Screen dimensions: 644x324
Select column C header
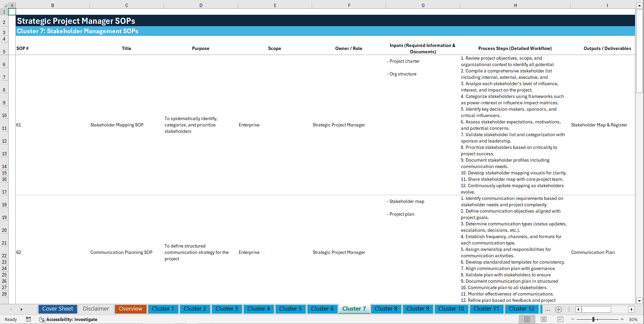pyautogui.click(x=127, y=5)
